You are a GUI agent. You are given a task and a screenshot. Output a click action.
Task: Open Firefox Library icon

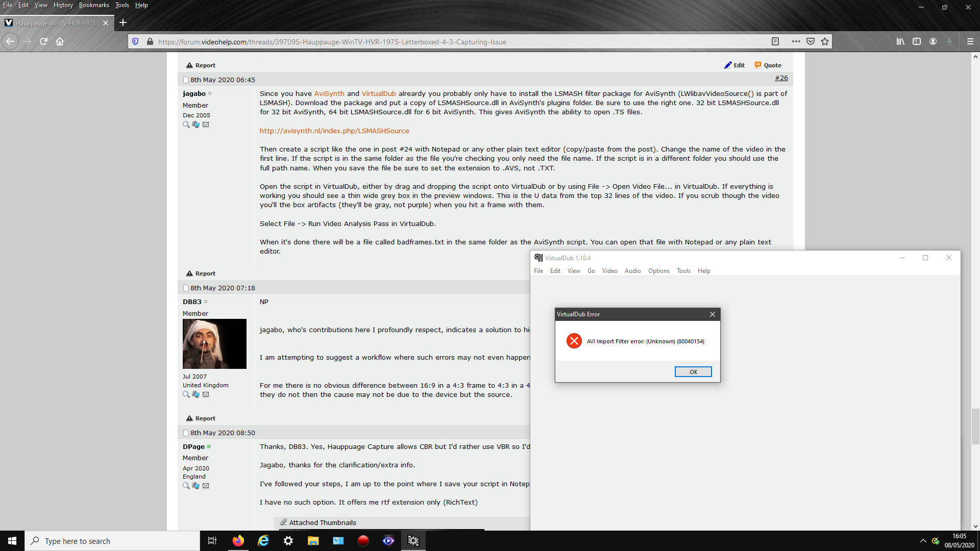click(900, 41)
